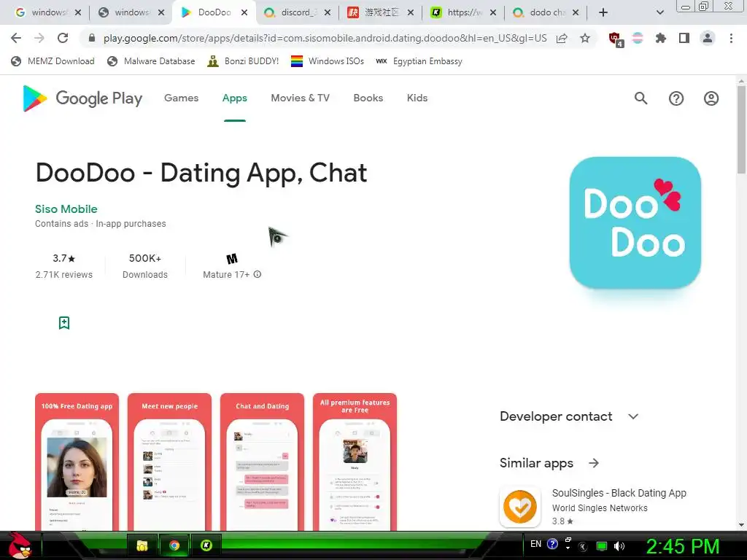Click the page vertical scrollbar thumb

point(741,130)
